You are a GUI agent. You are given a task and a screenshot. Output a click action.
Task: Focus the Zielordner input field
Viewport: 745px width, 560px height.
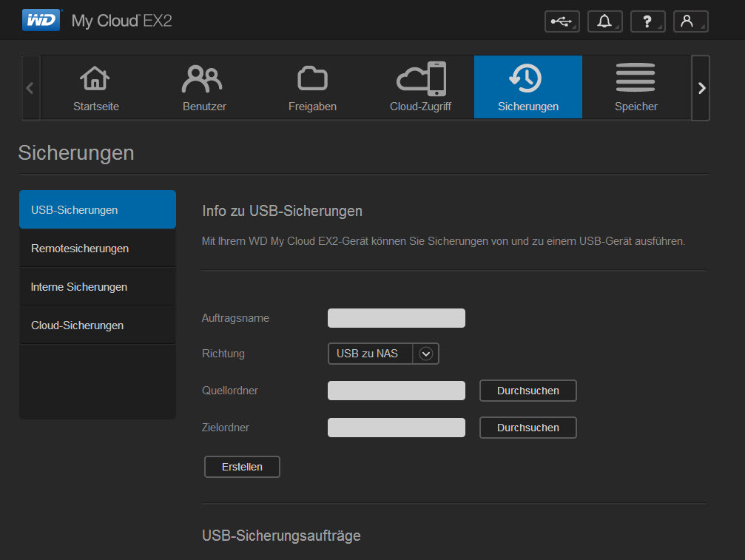pos(397,428)
